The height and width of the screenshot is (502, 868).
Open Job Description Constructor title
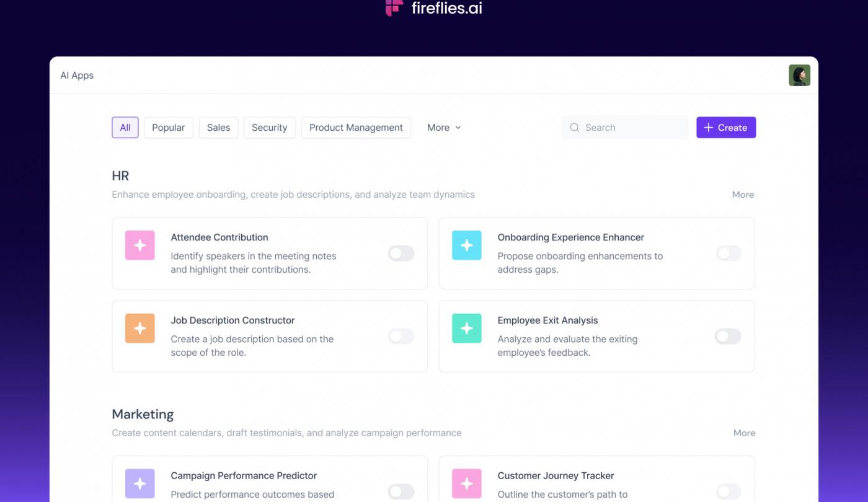click(x=232, y=320)
